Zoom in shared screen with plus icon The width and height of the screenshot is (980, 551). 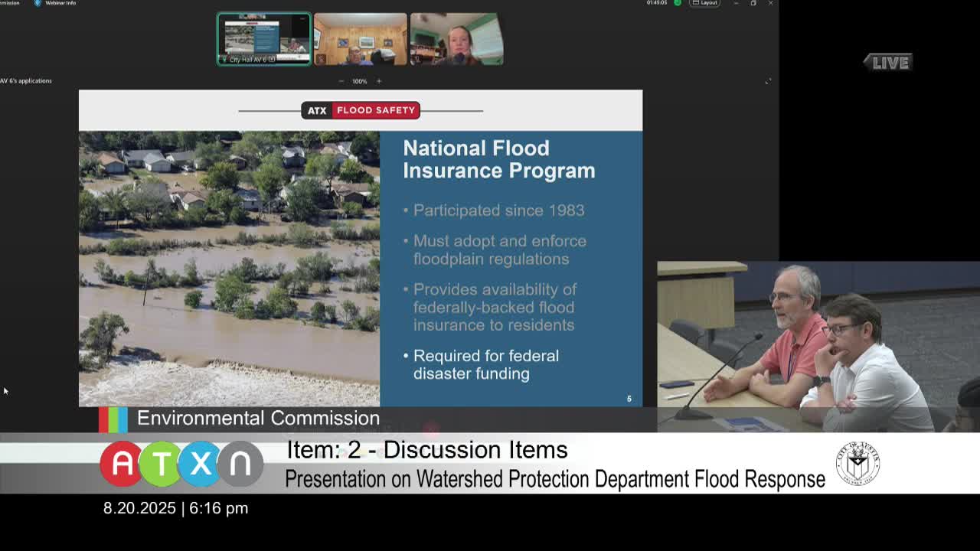pyautogui.click(x=378, y=81)
